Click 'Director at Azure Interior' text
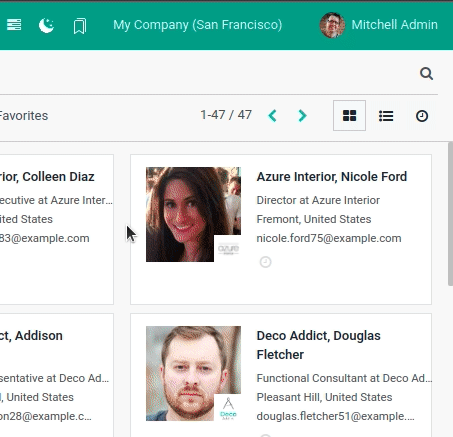 pos(318,200)
